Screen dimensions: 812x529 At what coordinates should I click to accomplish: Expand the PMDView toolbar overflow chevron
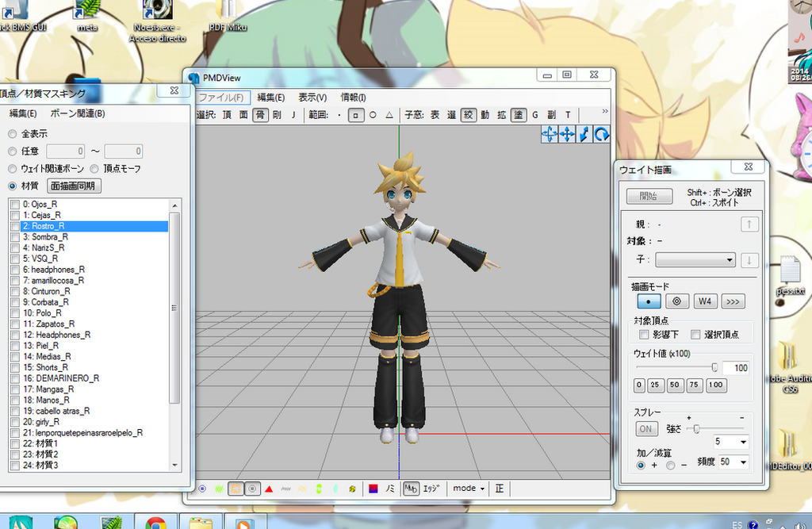tap(605, 111)
